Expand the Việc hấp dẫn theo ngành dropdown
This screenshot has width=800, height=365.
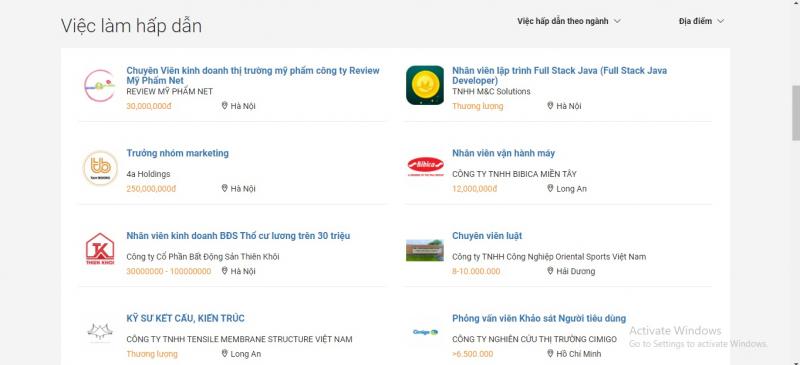[x=569, y=21]
